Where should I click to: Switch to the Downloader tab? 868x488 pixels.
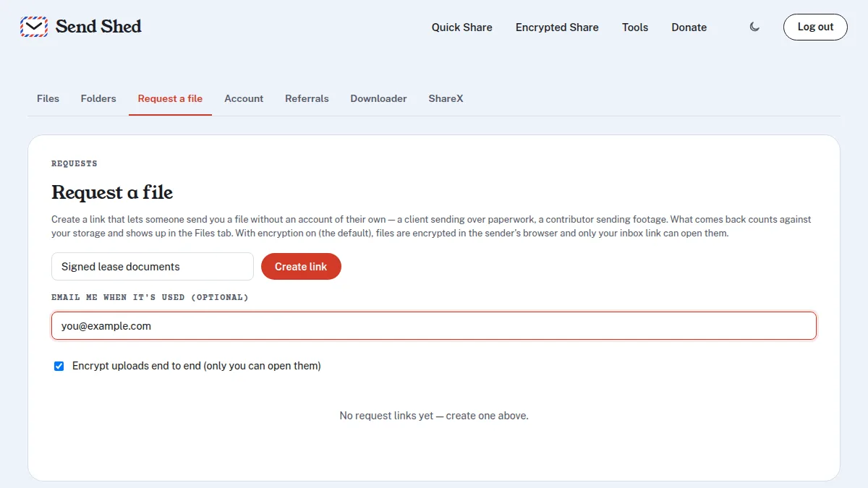click(x=378, y=98)
